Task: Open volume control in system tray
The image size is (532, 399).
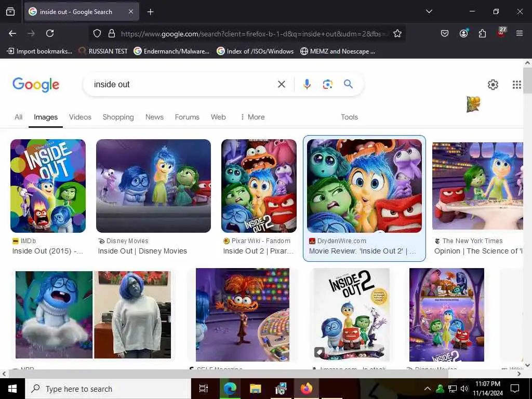Action: click(x=464, y=389)
